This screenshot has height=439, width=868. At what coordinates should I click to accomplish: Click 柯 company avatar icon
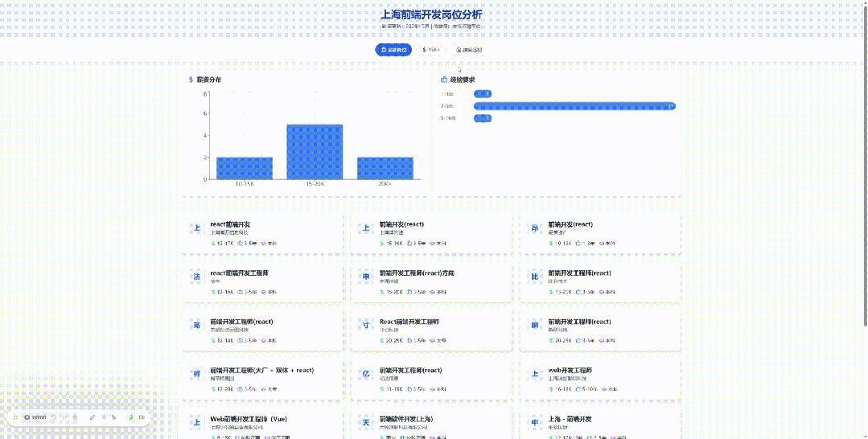click(x=196, y=374)
